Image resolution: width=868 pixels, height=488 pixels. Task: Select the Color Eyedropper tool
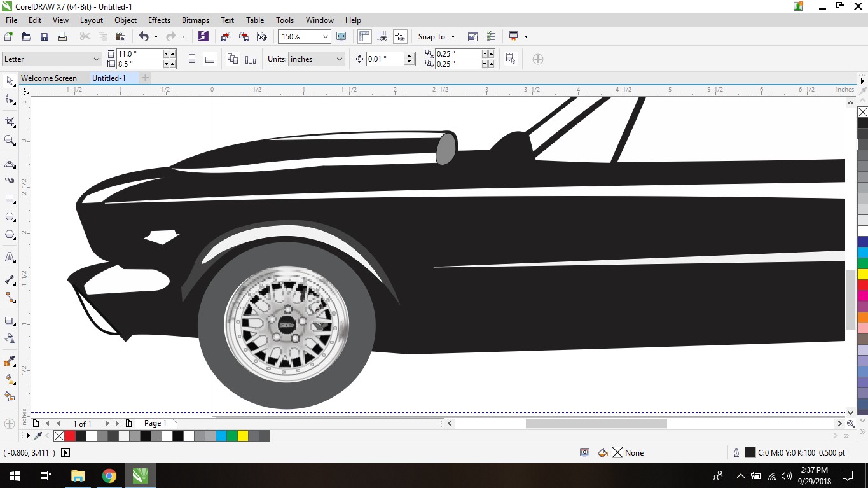pyautogui.click(x=10, y=361)
